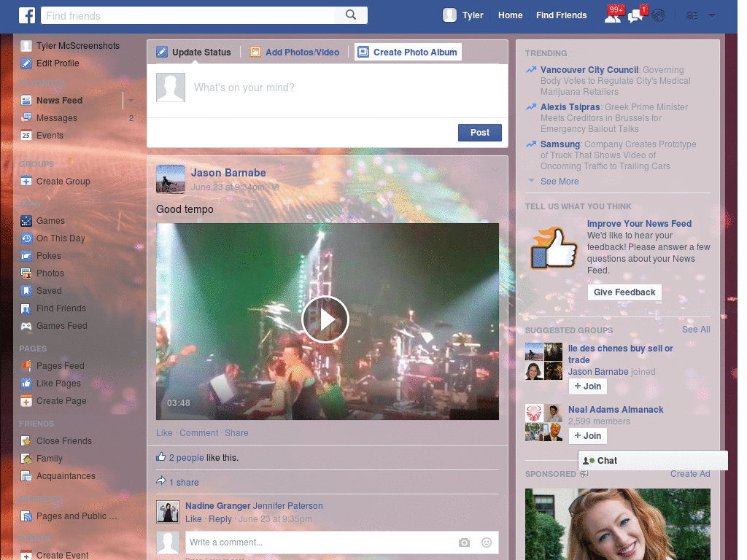Open messages icon in top bar
Image resolution: width=747 pixels, height=560 pixels.
(636, 15)
